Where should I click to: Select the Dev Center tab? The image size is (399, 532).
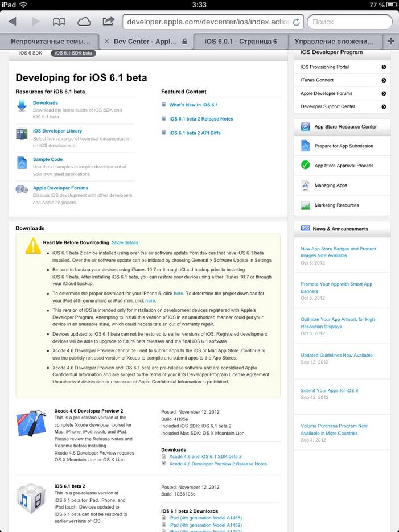[x=146, y=42]
